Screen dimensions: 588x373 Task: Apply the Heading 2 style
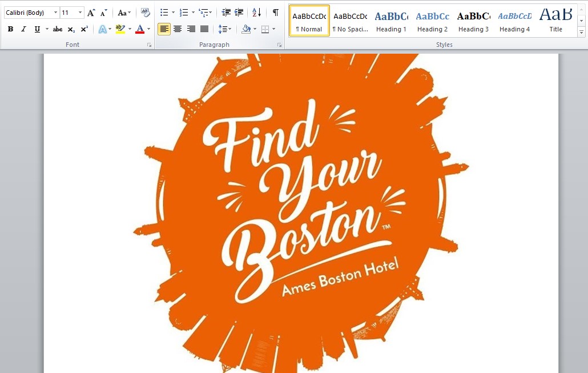point(432,21)
